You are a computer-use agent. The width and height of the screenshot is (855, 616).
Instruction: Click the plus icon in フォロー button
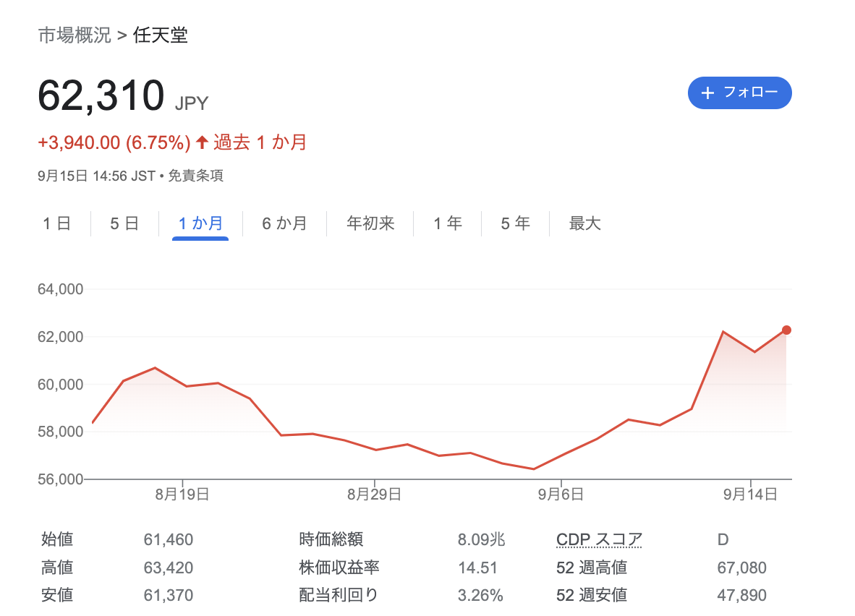(707, 93)
